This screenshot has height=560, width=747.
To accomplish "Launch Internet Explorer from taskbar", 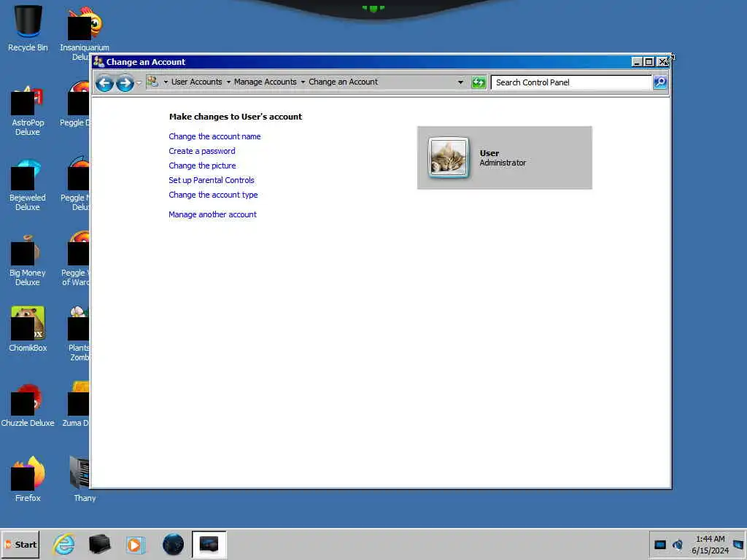I will (64, 544).
